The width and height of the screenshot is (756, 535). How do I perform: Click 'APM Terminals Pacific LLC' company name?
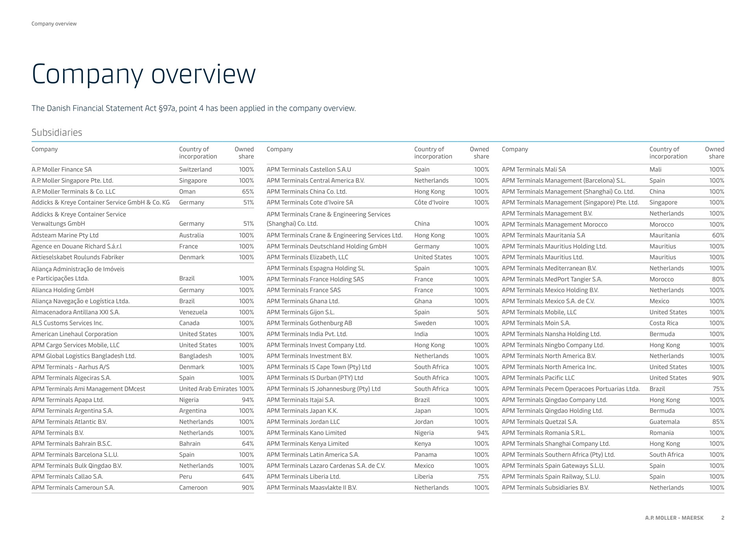point(538,378)
